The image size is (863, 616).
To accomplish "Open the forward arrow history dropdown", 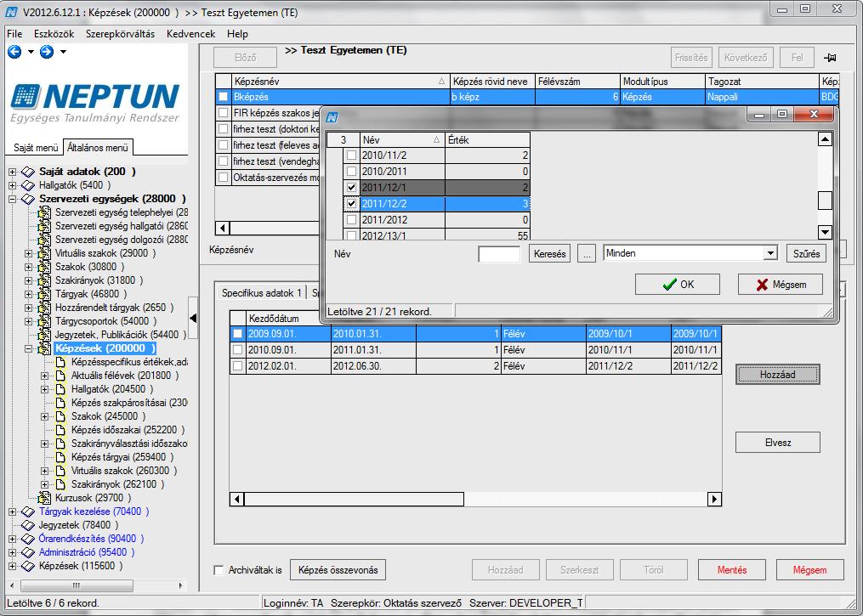I will point(63,52).
